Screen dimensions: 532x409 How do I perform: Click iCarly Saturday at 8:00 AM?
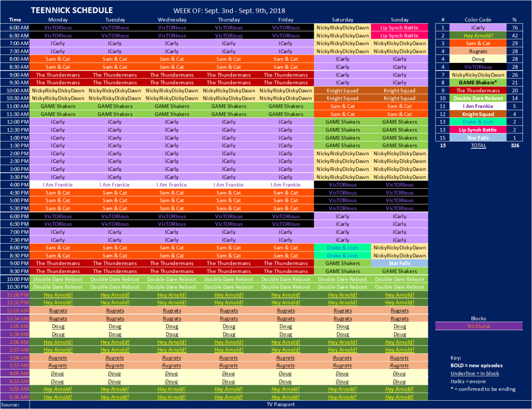342,59
